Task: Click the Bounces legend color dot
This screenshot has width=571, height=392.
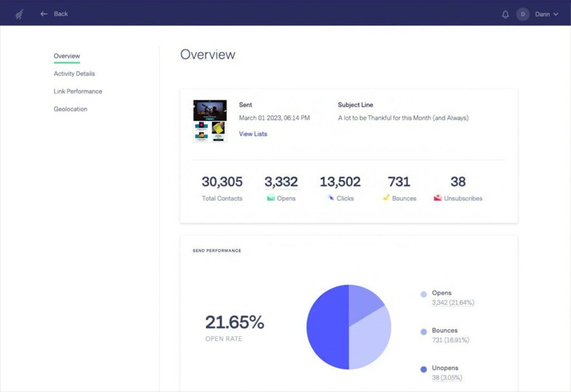Action: pyautogui.click(x=423, y=331)
